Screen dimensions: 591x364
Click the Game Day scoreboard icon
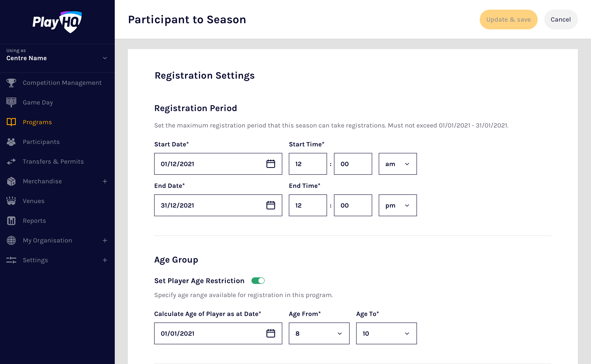click(x=11, y=102)
